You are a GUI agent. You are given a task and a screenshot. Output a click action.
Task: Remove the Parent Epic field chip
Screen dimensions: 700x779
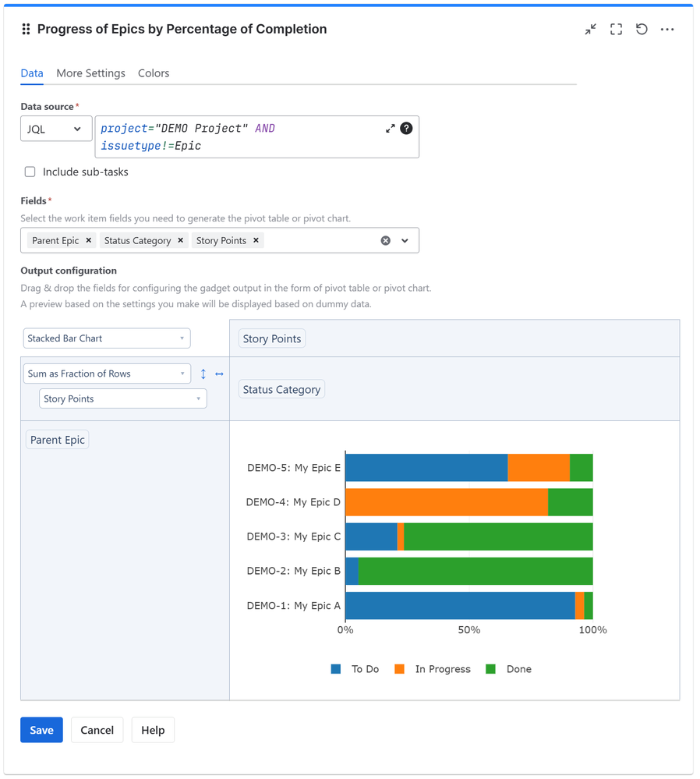[x=87, y=240]
